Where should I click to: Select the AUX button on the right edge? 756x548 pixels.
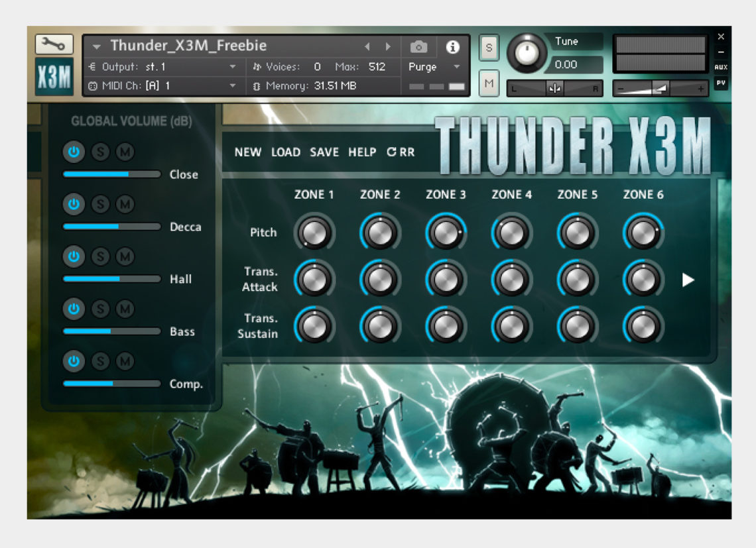pos(721,66)
